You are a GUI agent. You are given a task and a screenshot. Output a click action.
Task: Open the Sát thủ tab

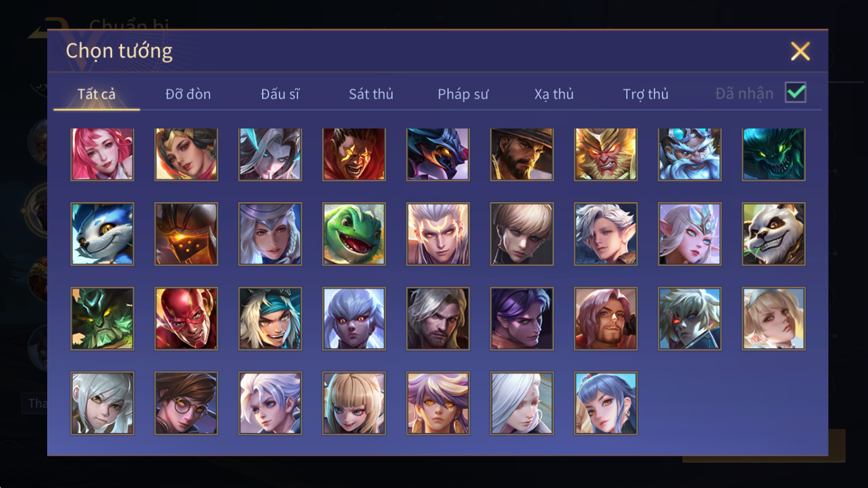[371, 94]
